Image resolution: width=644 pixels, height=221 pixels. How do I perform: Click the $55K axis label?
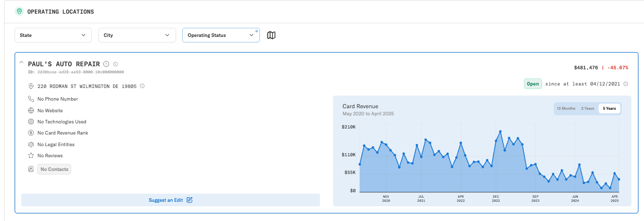click(x=350, y=172)
